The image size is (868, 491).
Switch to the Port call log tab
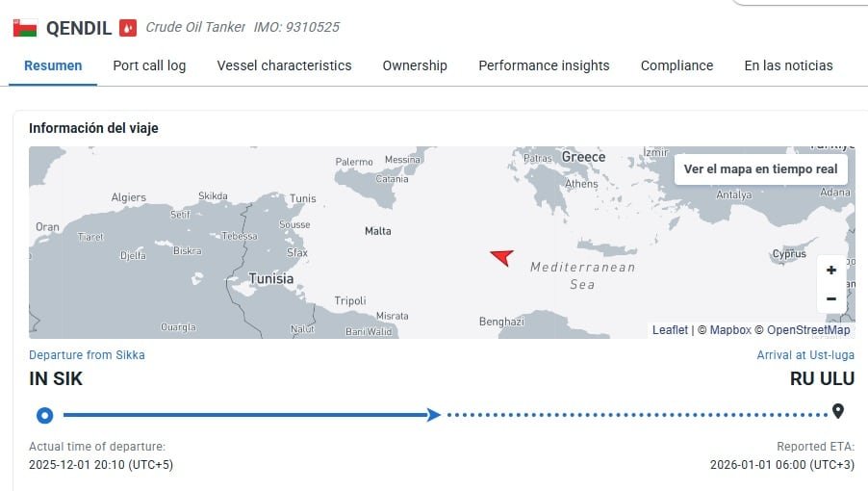point(149,65)
